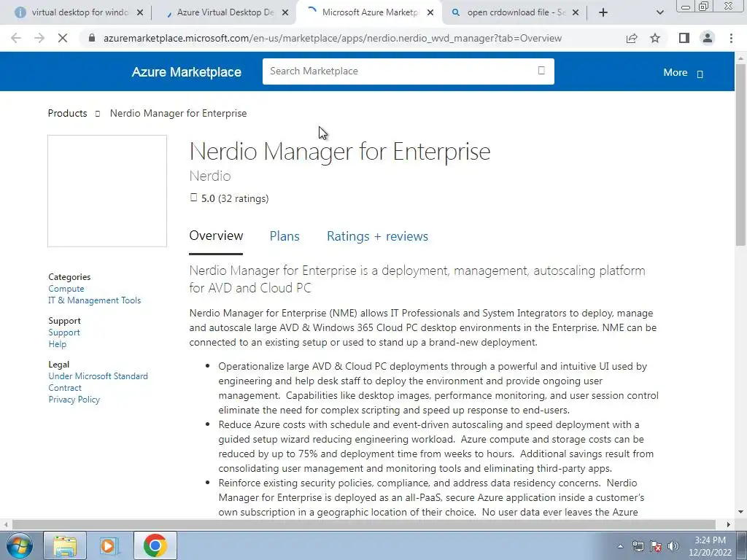Click the network tray icon

pos(638,546)
